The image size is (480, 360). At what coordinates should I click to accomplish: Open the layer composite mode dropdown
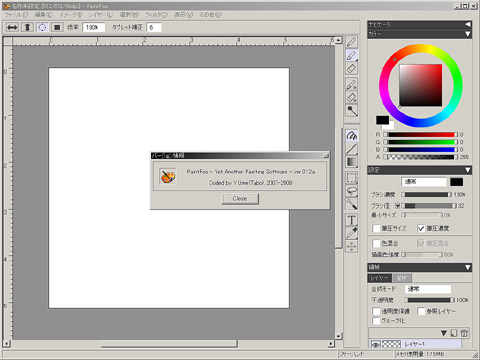[x=428, y=289]
